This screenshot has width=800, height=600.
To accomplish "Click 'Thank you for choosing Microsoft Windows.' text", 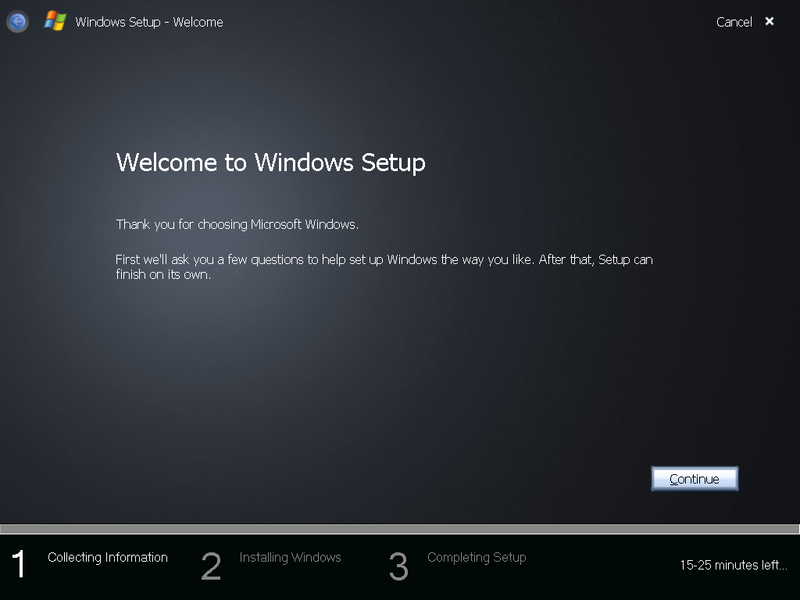I will click(x=237, y=224).
